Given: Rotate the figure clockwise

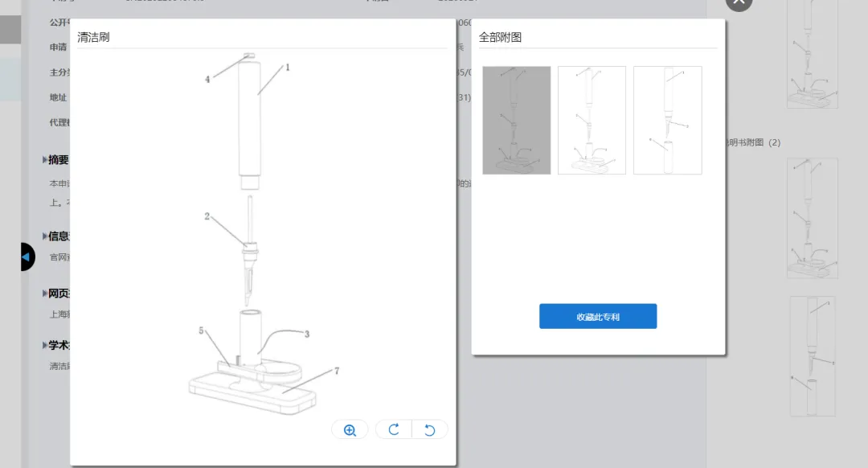Looking at the screenshot, I should [394, 429].
